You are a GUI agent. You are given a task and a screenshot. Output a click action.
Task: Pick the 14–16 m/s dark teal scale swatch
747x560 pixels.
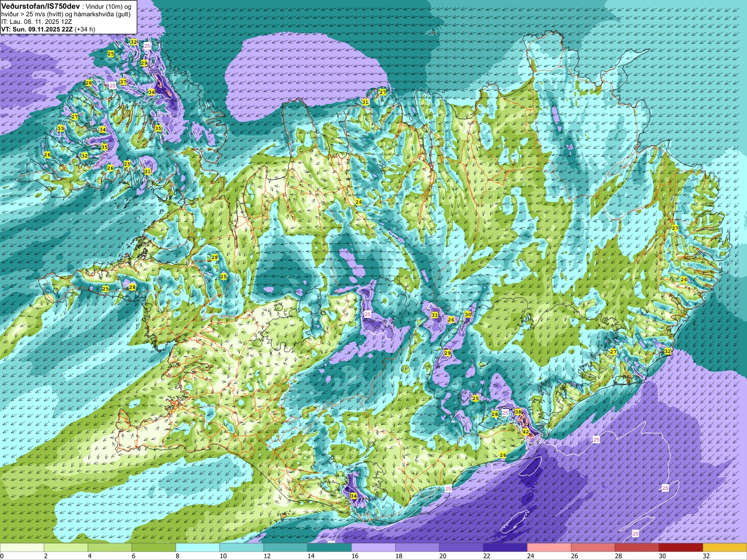click(329, 548)
